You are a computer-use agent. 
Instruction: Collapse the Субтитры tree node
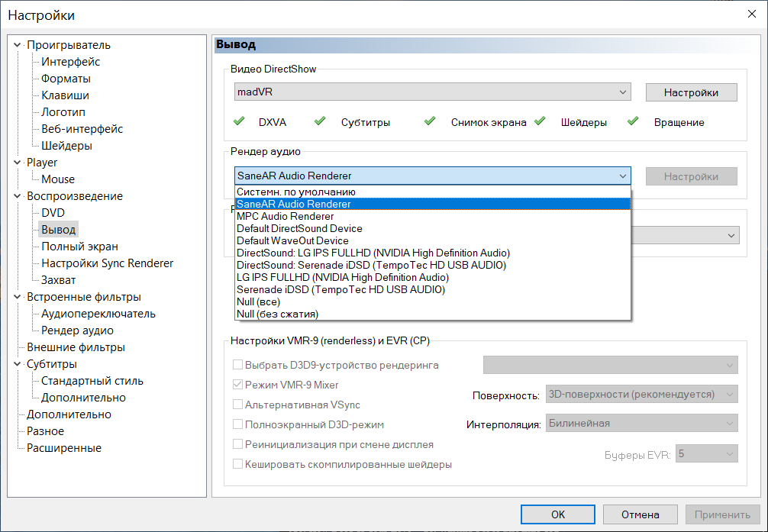[18, 364]
